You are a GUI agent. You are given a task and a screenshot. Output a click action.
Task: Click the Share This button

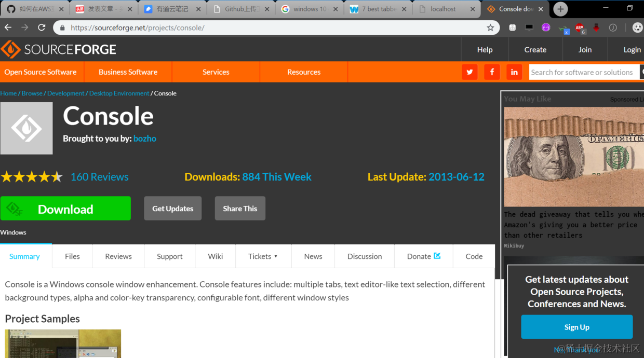(240, 209)
